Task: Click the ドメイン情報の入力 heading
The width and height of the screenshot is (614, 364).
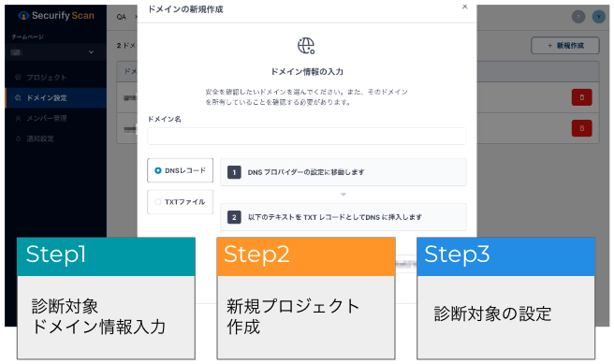Action: tap(307, 72)
